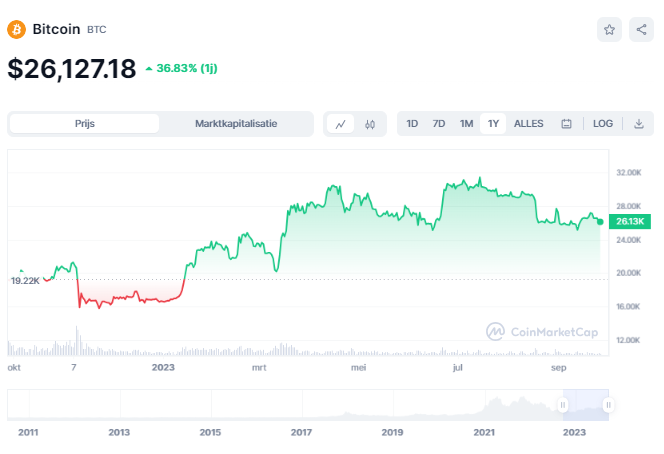Click the orange Bitcoin logo icon
This screenshot has width=664, height=454.
(x=17, y=29)
